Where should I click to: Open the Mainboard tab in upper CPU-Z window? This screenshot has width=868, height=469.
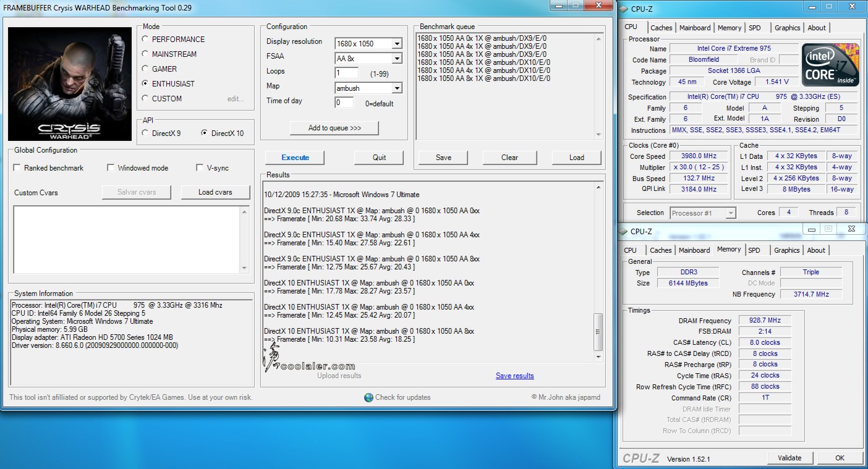point(695,28)
